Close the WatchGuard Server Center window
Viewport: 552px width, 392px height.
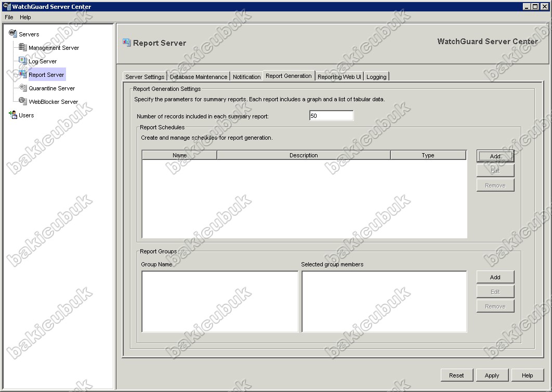(x=544, y=6)
